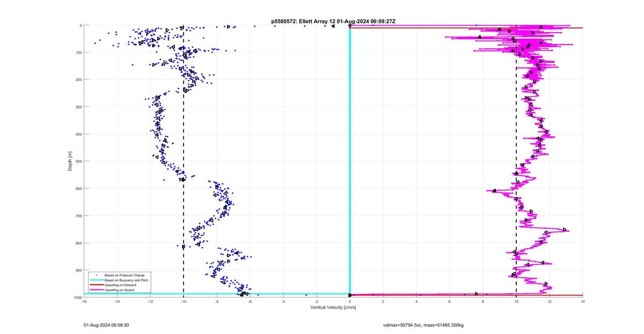The image size is (644, 334).
Task: Click the x-axis tick label '-8'
Action: click(x=217, y=301)
